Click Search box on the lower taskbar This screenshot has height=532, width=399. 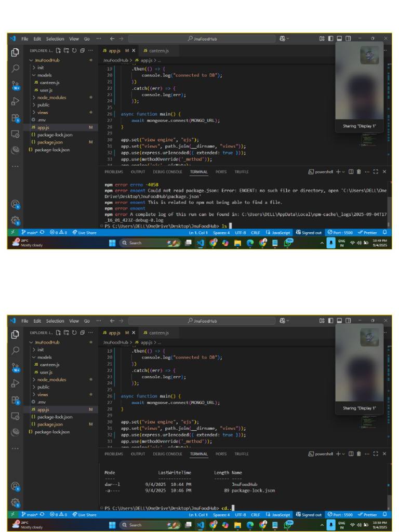pos(150,525)
